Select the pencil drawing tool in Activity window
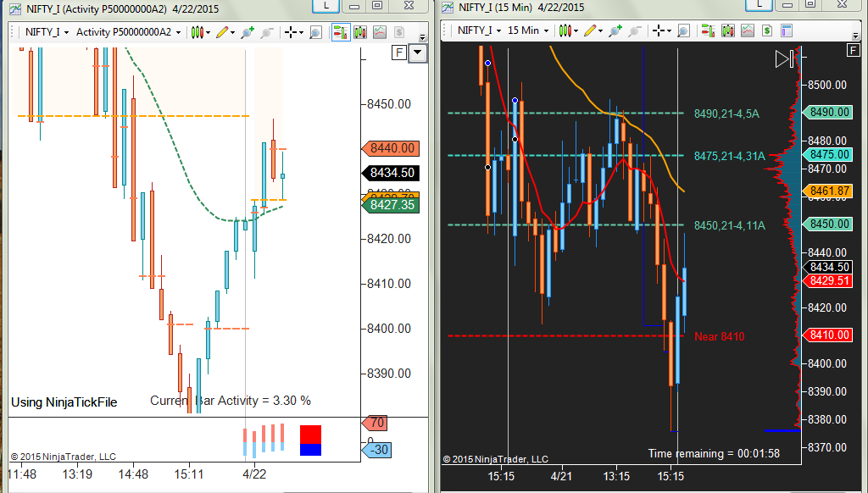 (222, 32)
